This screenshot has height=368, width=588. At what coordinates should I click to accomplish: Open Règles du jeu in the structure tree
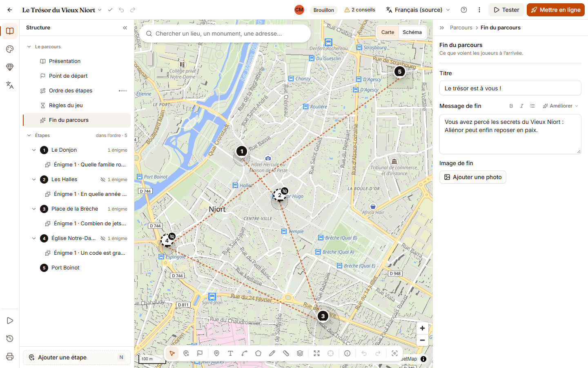pyautogui.click(x=77, y=105)
